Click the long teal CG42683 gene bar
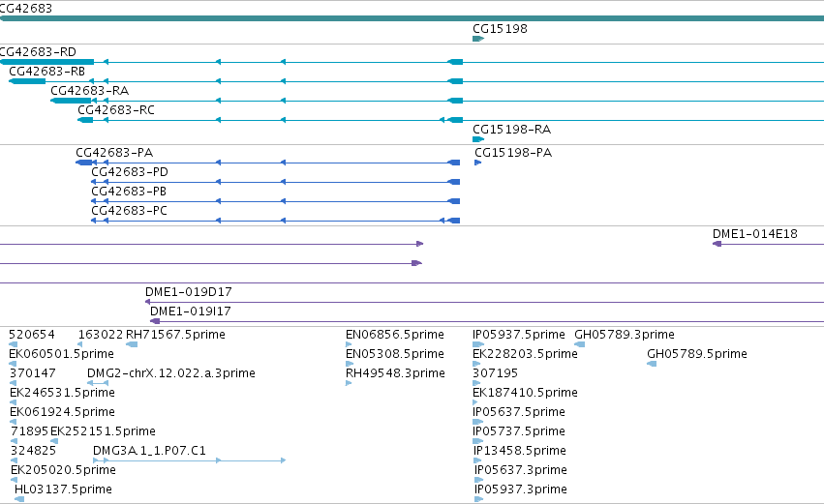The width and height of the screenshot is (824, 504). coord(412,19)
